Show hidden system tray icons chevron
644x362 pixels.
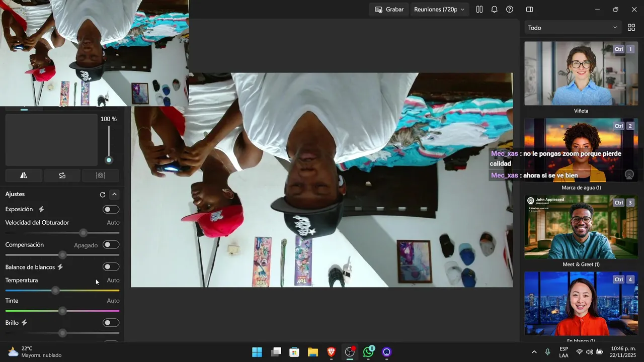coord(534,352)
